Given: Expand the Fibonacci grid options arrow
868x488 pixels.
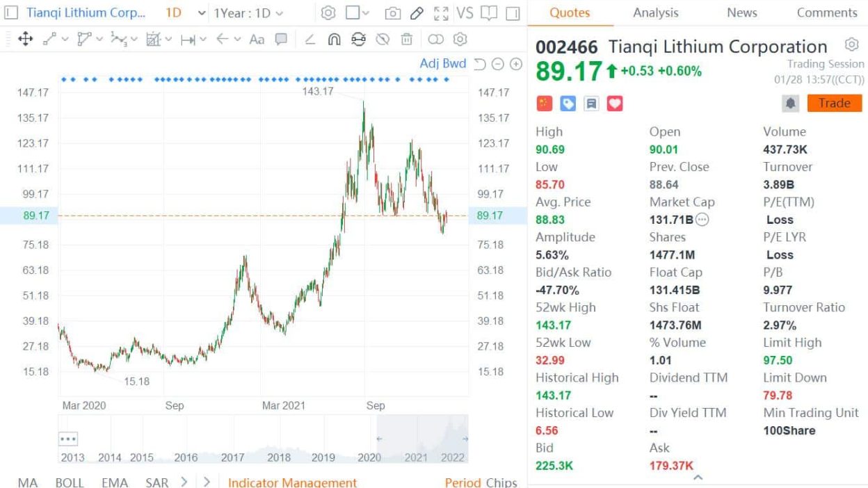Looking at the screenshot, I should pyautogui.click(x=168, y=40).
